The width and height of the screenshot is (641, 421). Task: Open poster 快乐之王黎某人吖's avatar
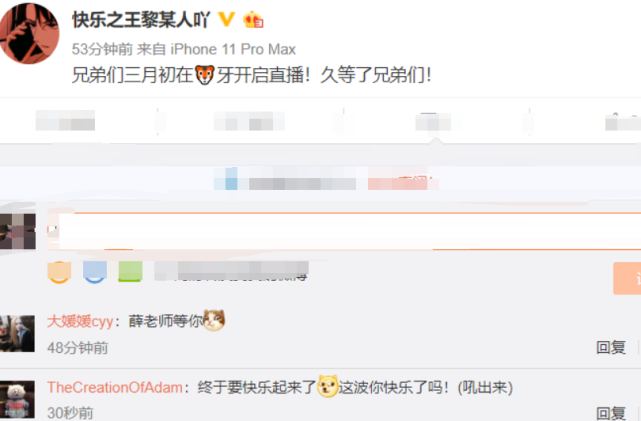(x=29, y=33)
